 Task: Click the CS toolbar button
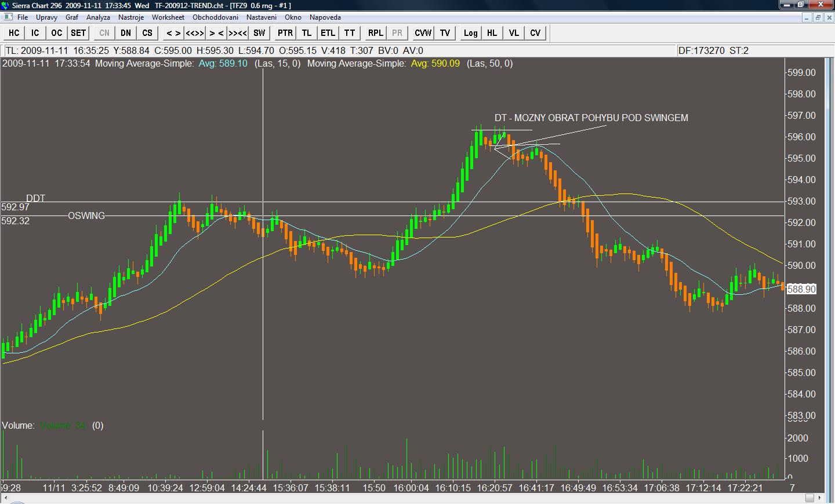[147, 33]
